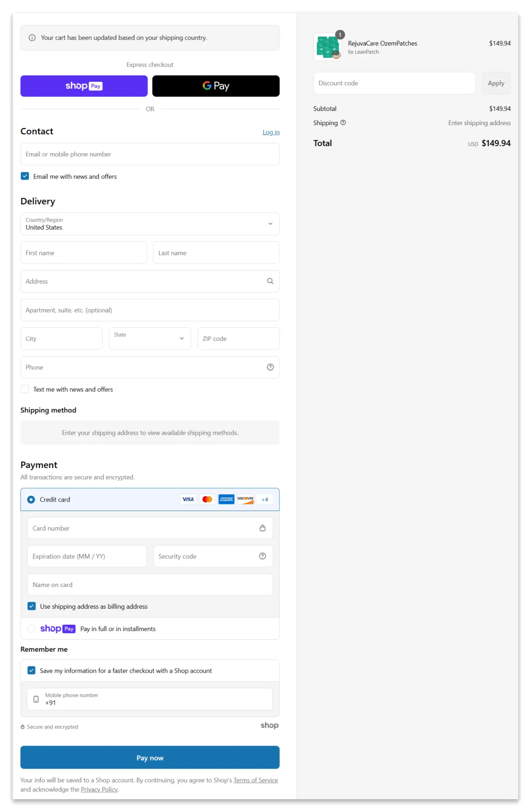Open the Phone field help icon
This screenshot has height=812, width=531.
pyautogui.click(x=270, y=367)
